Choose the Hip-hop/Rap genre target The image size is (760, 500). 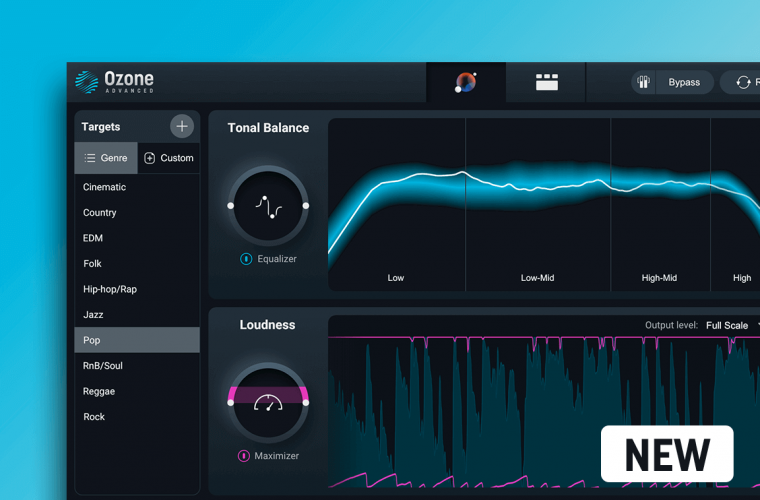tap(137, 289)
